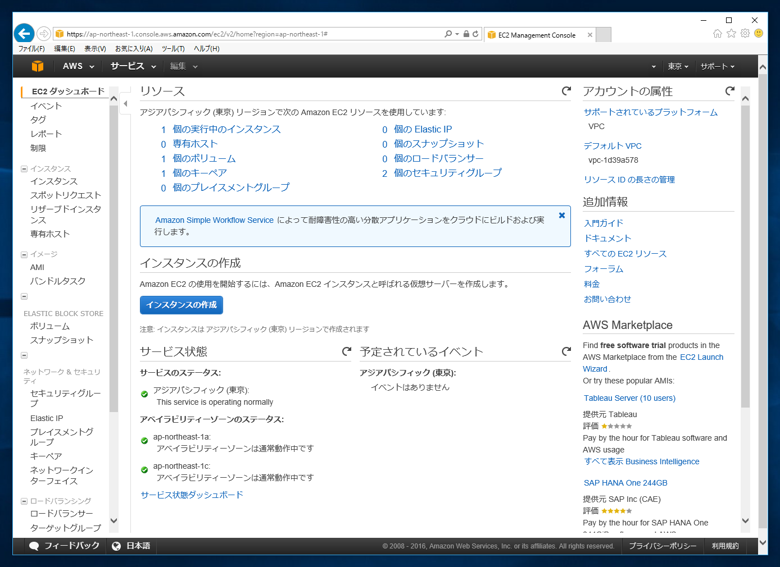The height and width of the screenshot is (567, 780).
Task: Open the 編集 dropdown in navbar
Action: click(184, 66)
